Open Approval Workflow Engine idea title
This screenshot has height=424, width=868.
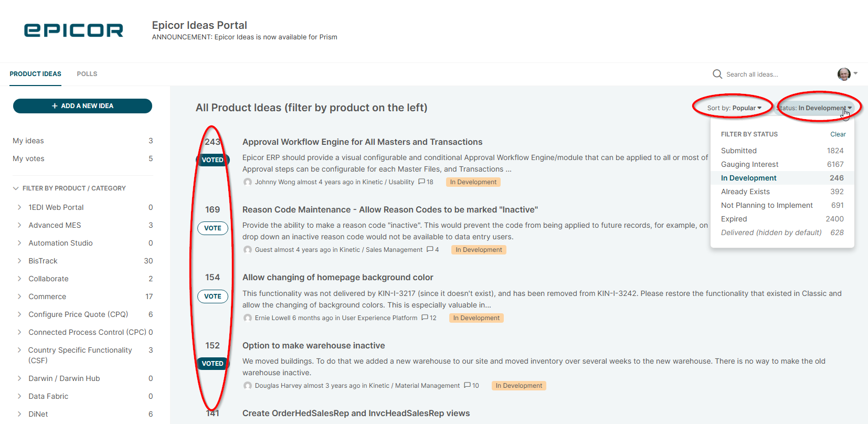362,142
